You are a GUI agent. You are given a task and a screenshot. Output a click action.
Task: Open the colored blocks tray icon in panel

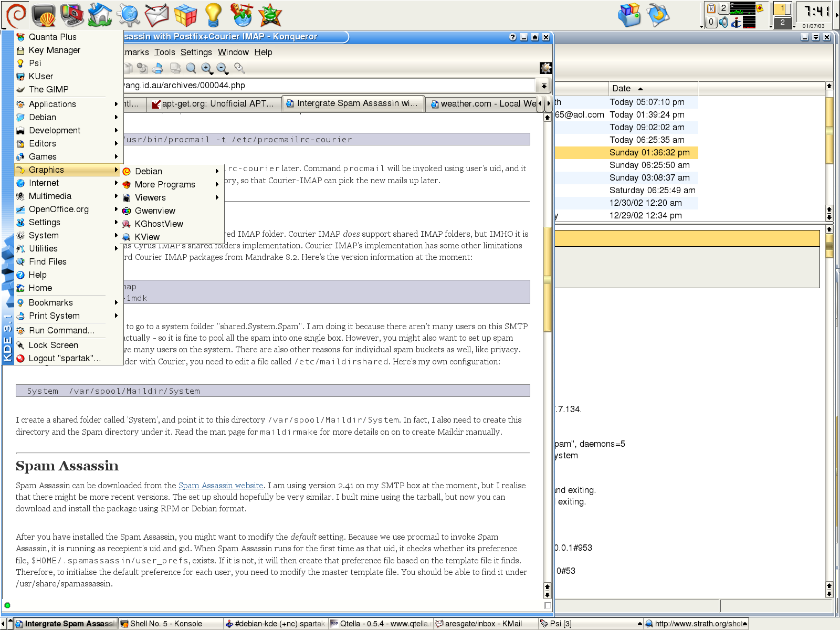pyautogui.click(x=629, y=15)
